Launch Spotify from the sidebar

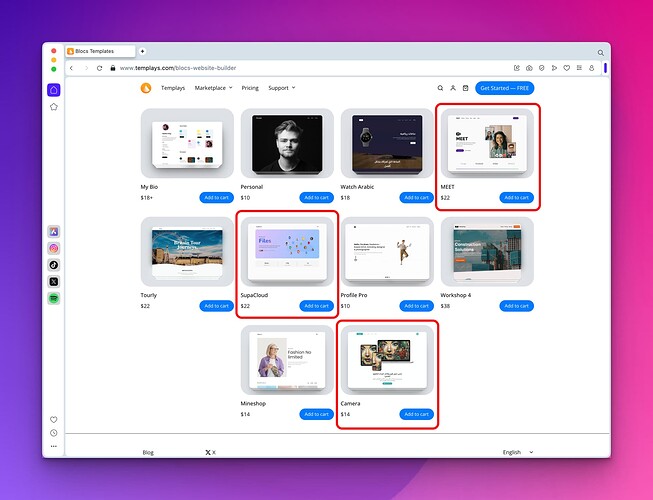[x=54, y=299]
